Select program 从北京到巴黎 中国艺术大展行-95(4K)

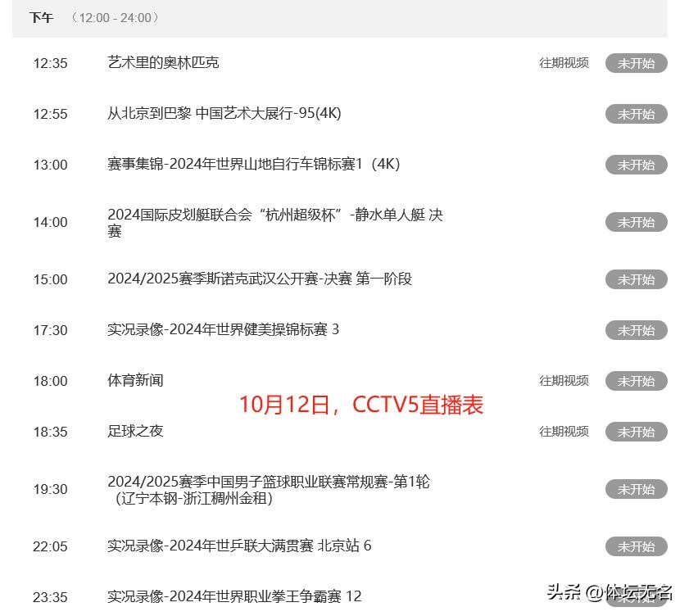tap(224, 113)
